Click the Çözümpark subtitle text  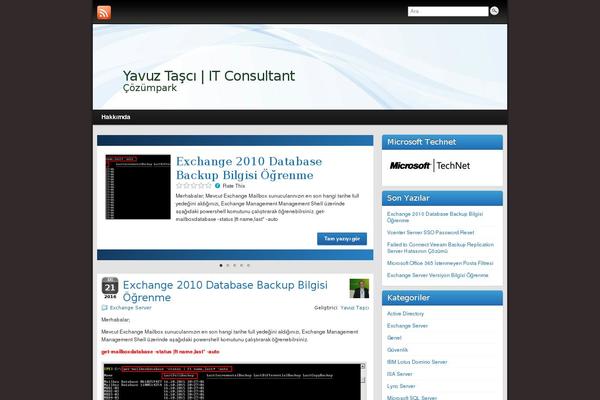tap(150, 88)
